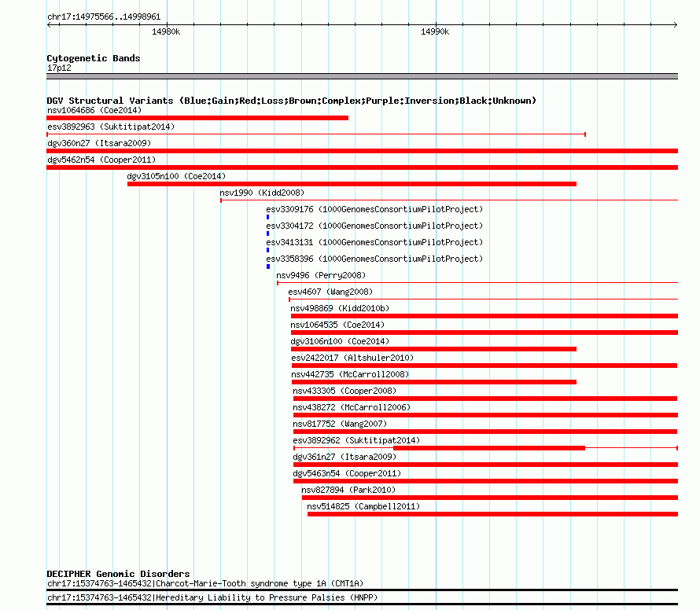Open variant dgv3106n100 (Coe2014) label
The height and width of the screenshot is (610, 700).
pos(340,341)
